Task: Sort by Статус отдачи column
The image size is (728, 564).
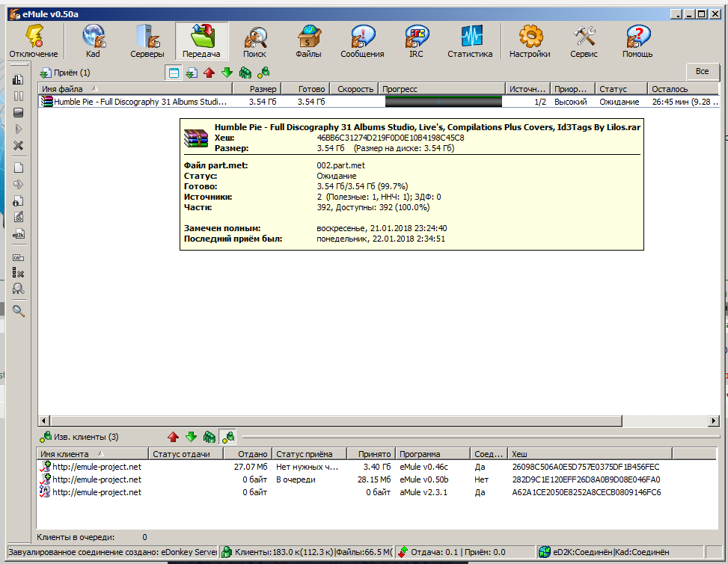Action: click(186, 454)
